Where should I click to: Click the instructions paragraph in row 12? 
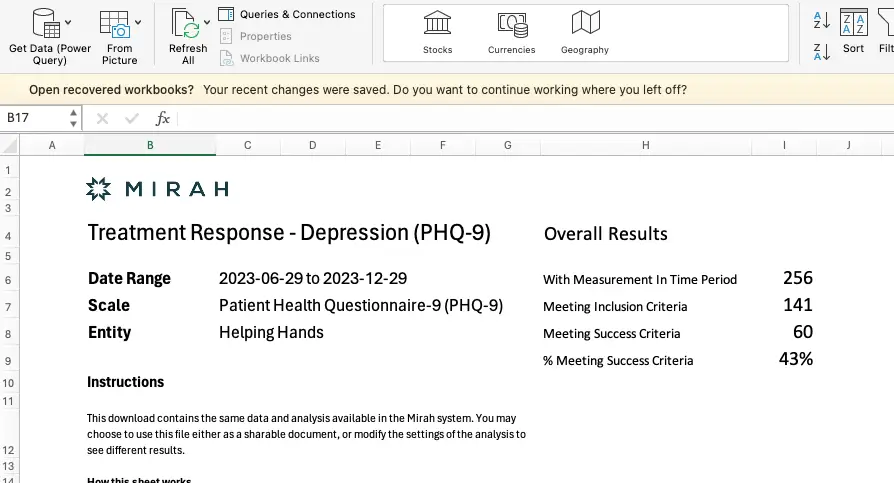(x=306, y=434)
